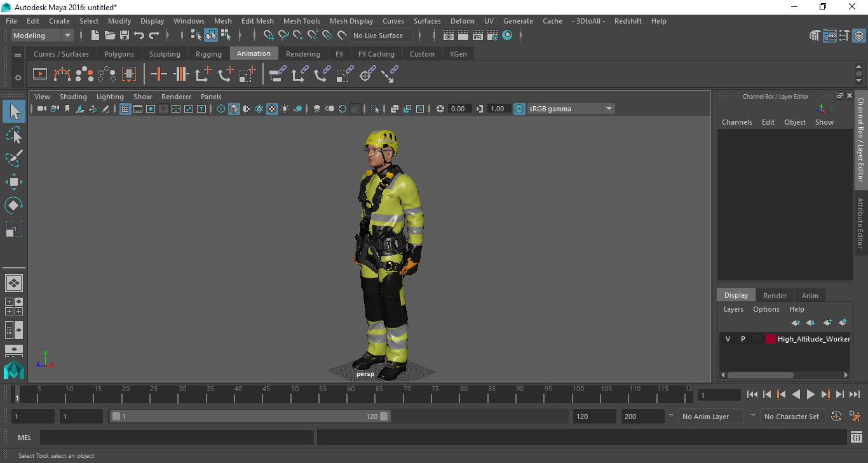Click High_Altitude_Worker layer color swatch
Viewport: 868px width, 463px height.
[x=771, y=339]
